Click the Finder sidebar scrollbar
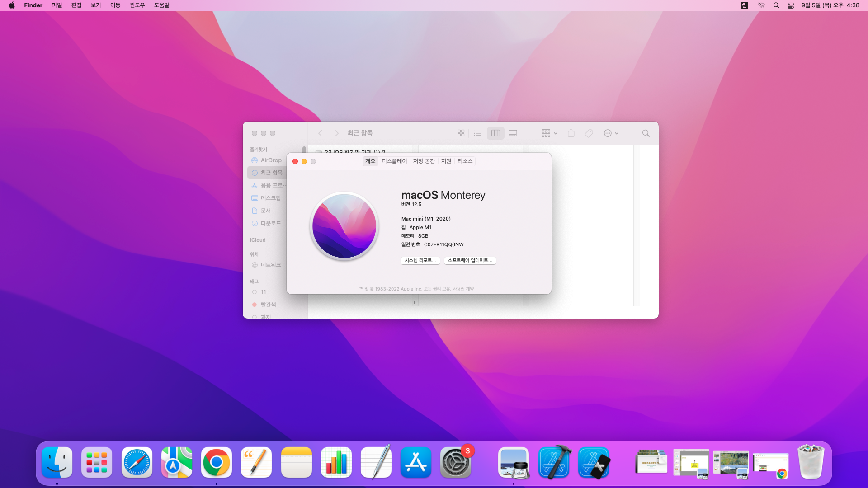Screen dimensions: 868x488 coord(304,150)
